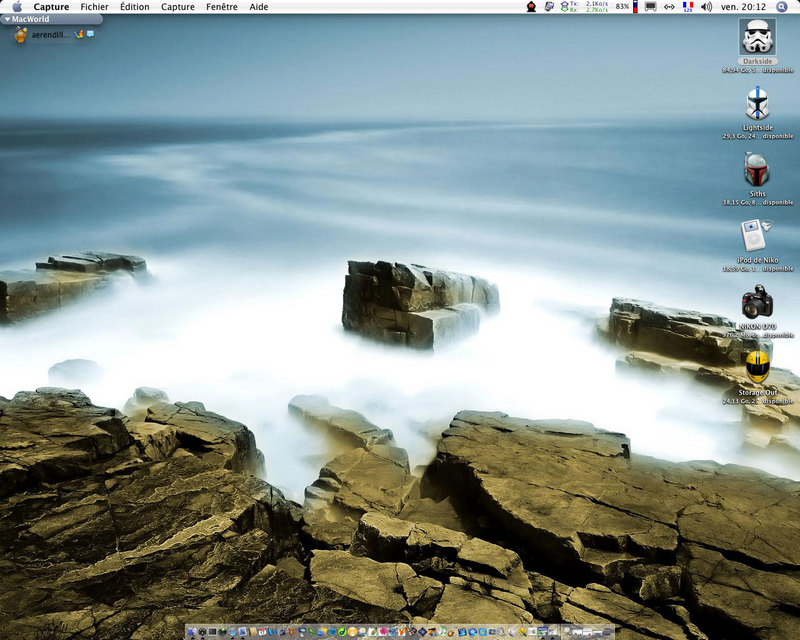Open the Apple menu

[17, 7]
